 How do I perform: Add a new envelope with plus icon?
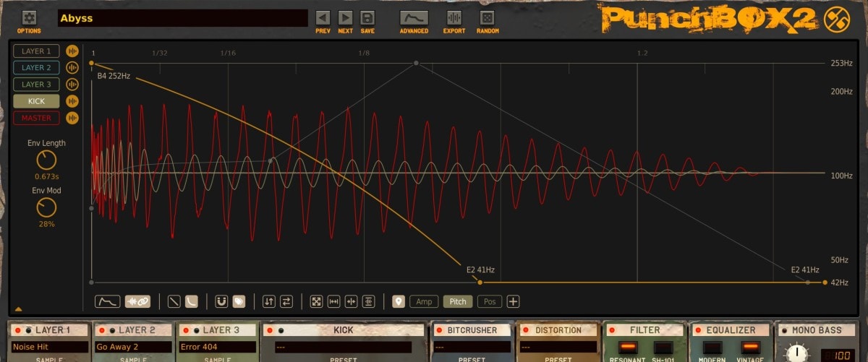click(513, 301)
